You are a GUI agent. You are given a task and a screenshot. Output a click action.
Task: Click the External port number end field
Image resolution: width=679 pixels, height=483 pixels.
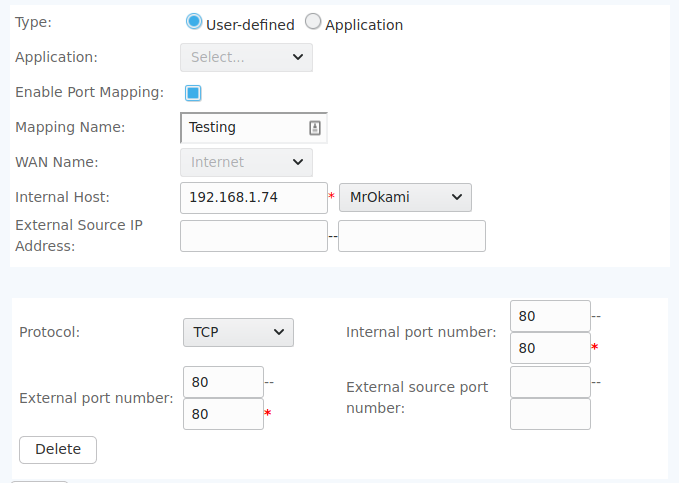click(x=223, y=414)
